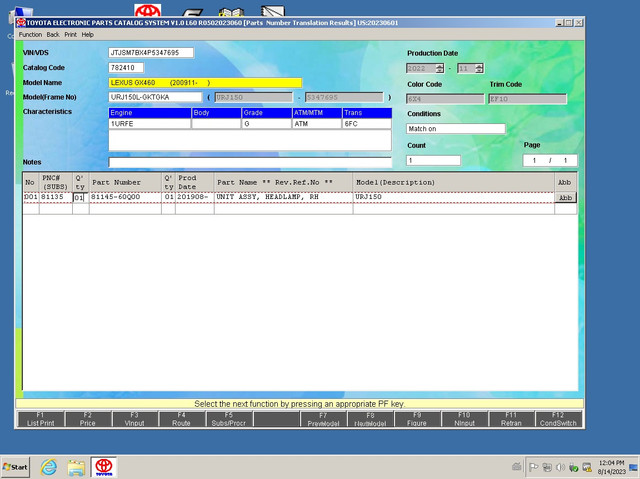The width and height of the screenshot is (640, 479).
Task: Click the Color Code field 6X4
Action: [x=445, y=99]
